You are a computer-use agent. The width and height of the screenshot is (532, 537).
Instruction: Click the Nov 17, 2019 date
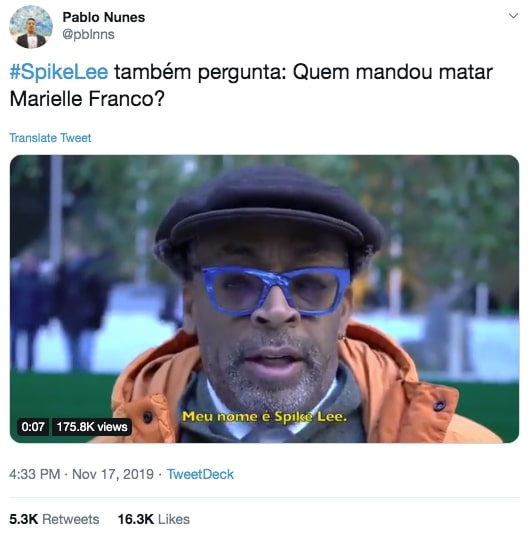113,474
